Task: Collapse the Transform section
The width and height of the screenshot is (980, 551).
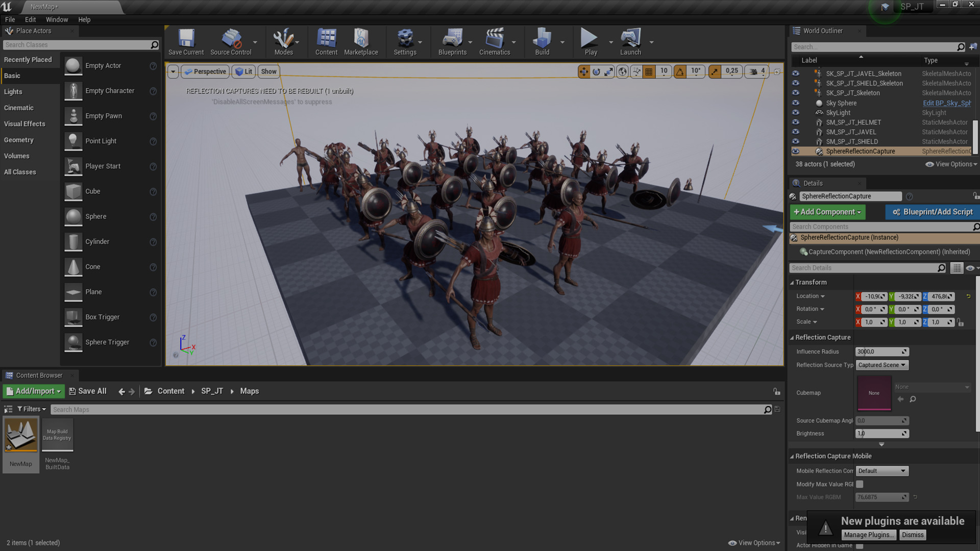Action: tap(792, 283)
